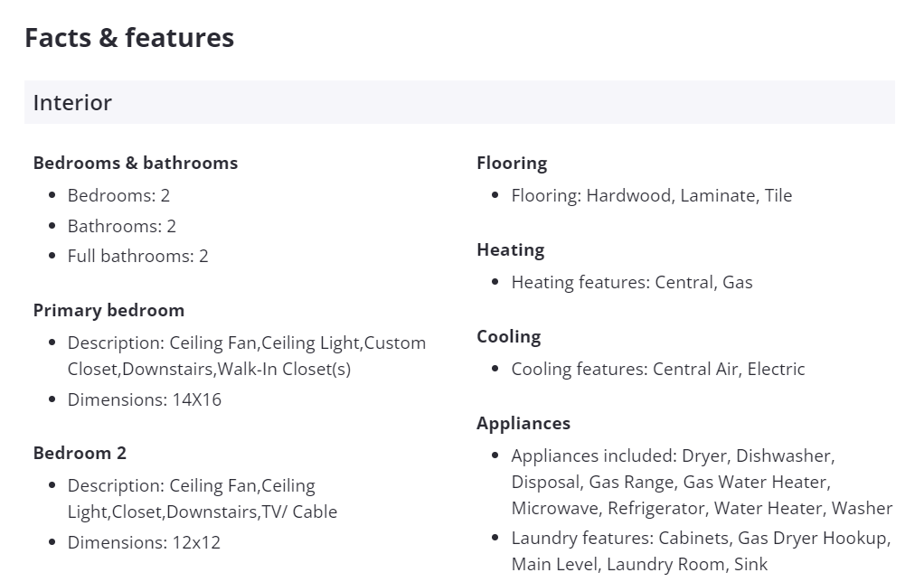Click the Primary bedroom subheading
Image resolution: width=924 pixels, height=582 pixels.
coord(108,311)
